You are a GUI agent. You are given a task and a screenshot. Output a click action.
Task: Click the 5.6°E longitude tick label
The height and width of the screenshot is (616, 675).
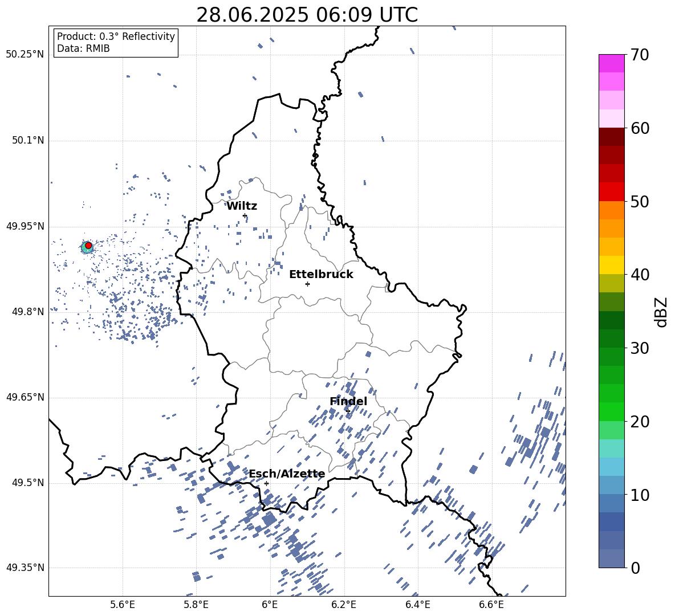[123, 605]
